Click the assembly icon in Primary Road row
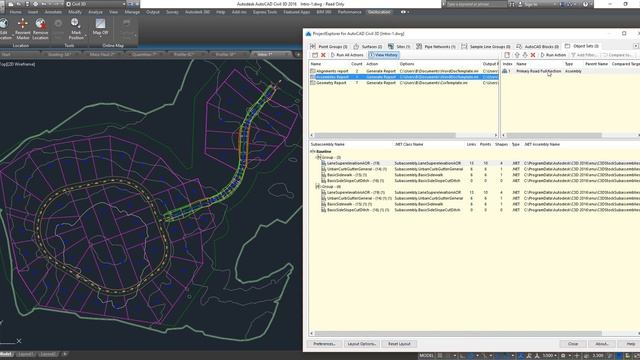Image resolution: width=640 pixels, height=360 pixels. point(505,71)
